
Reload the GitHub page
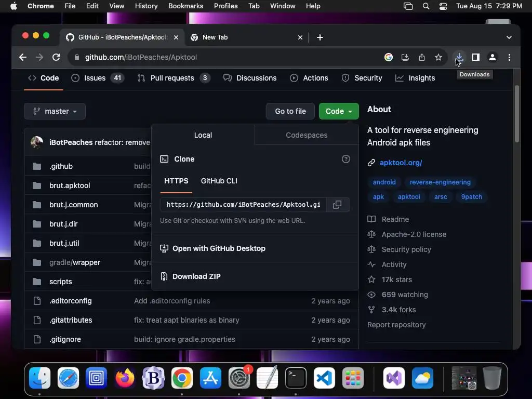(x=56, y=57)
